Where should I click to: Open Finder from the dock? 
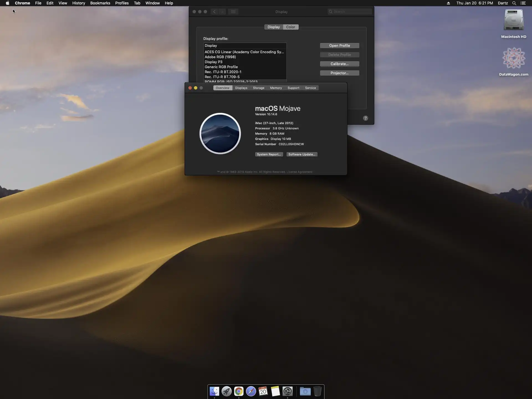click(x=214, y=391)
